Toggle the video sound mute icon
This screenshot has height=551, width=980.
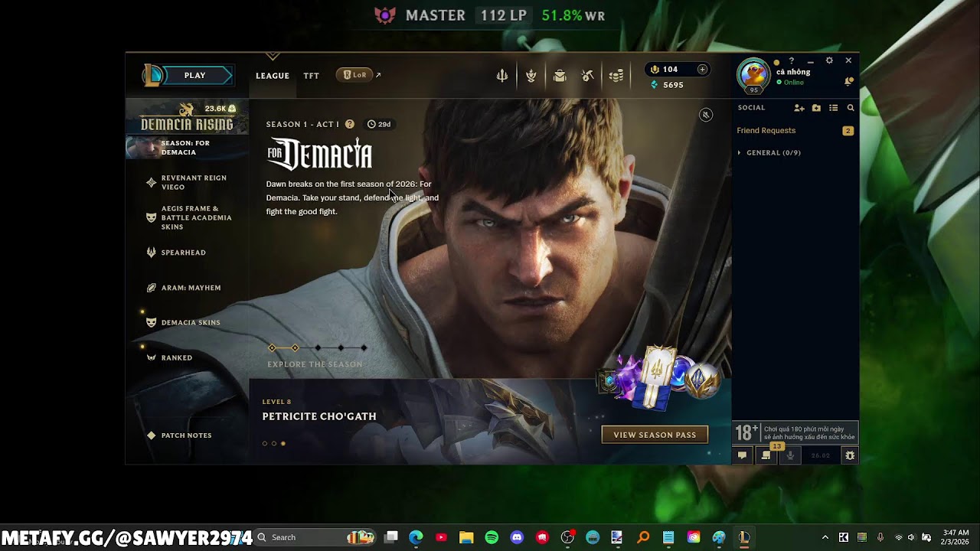coord(706,115)
